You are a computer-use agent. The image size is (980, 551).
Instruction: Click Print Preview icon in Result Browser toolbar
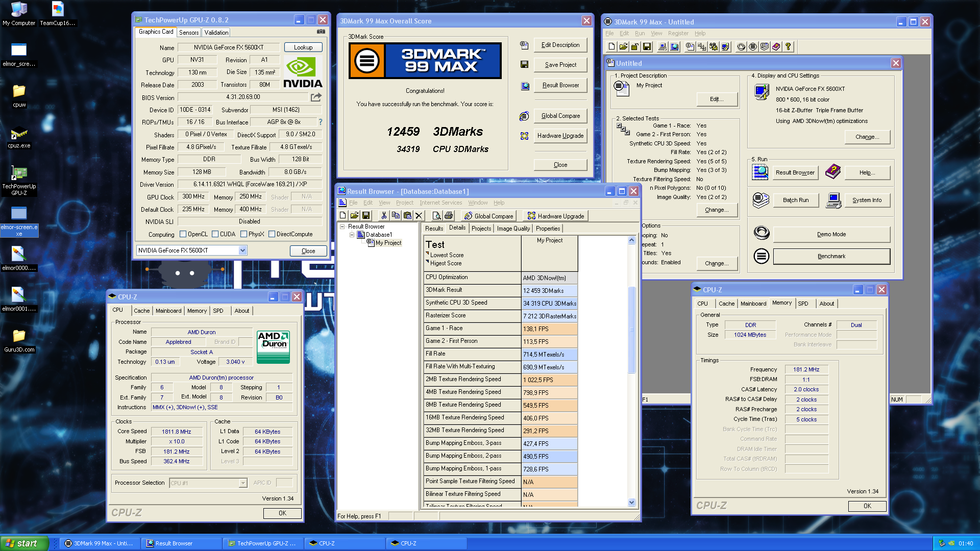[x=437, y=216]
